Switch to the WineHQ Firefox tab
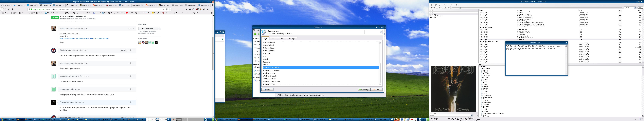The width and height of the screenshot is (644, 121). 112,5
